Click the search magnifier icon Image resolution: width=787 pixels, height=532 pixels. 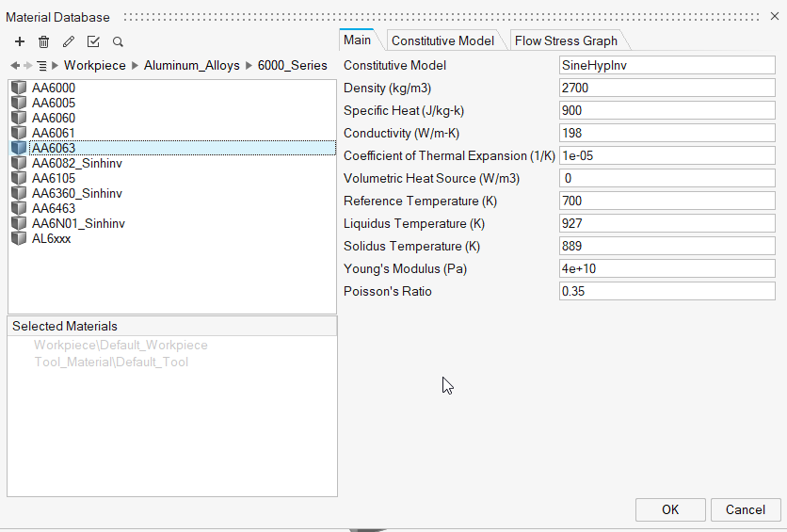118,41
